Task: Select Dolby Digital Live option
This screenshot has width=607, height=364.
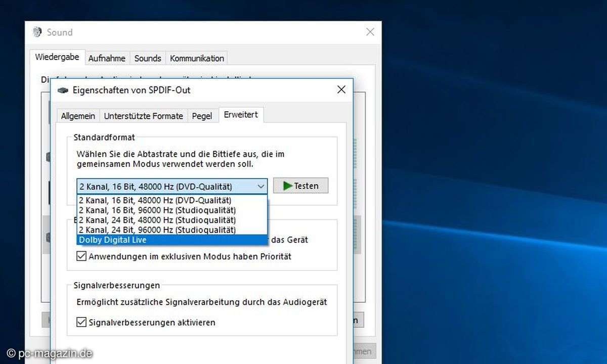Action: pyautogui.click(x=172, y=240)
